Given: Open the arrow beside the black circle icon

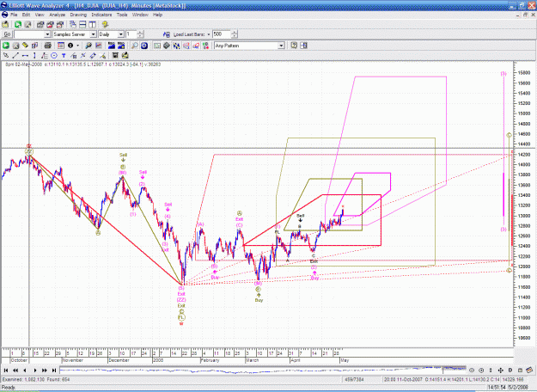Looking at the screenshot, I should (77, 46).
